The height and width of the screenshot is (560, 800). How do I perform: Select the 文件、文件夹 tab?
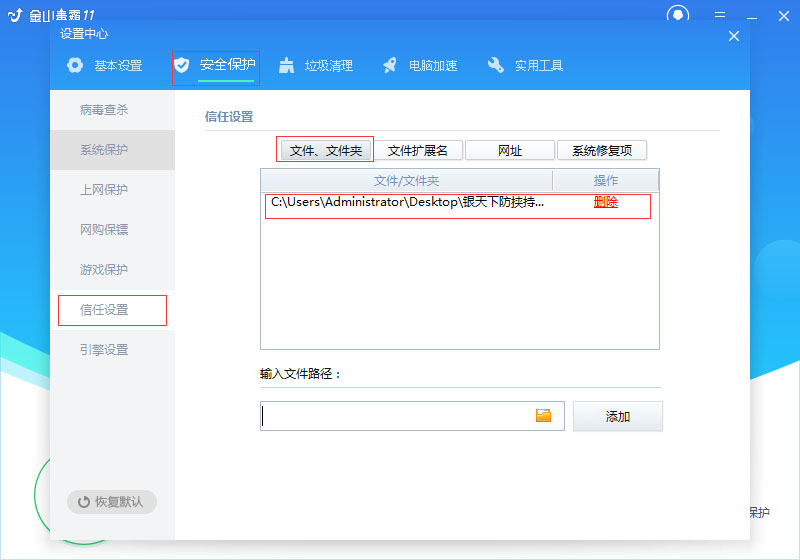tap(326, 150)
